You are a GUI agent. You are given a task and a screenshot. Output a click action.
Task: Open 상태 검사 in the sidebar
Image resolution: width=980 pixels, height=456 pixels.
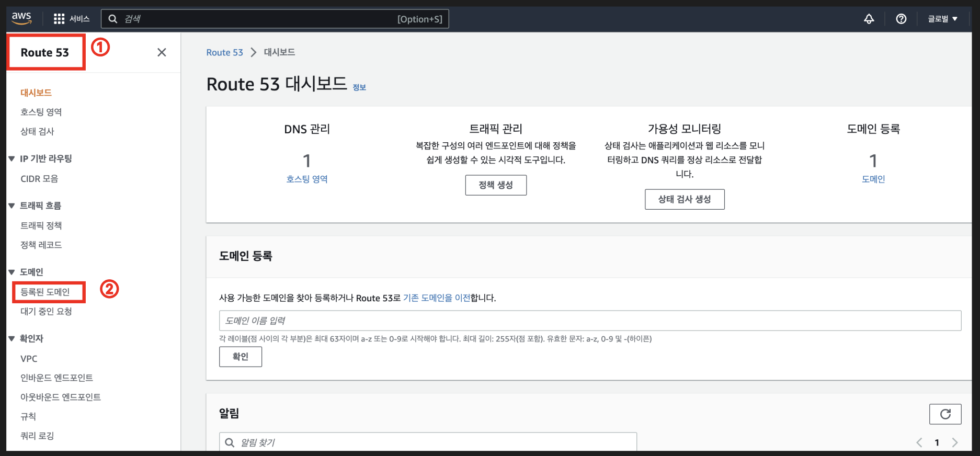37,131
